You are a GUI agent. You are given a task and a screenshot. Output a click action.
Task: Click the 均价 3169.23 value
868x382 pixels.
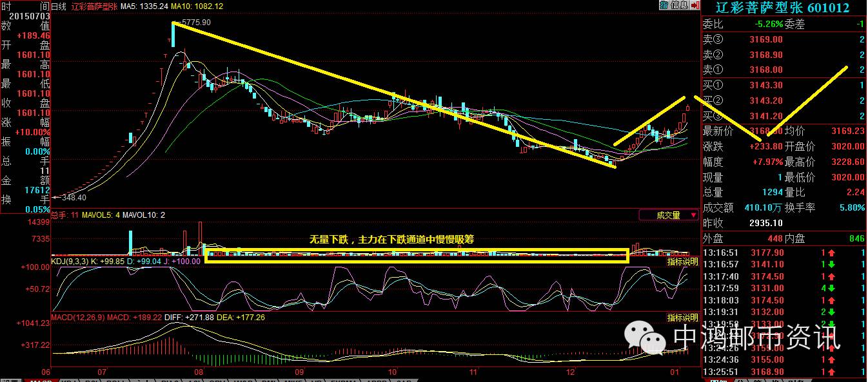tap(848, 131)
